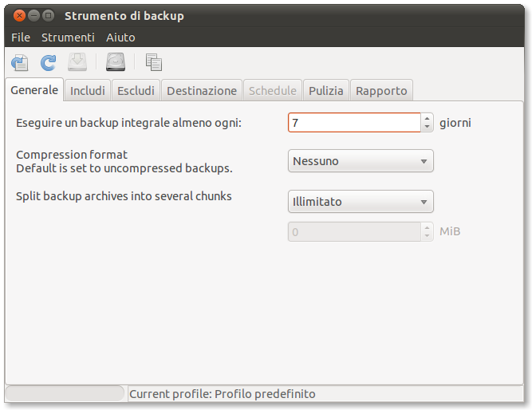Click the hard drive backup icon
532x410 pixels.
[116, 62]
